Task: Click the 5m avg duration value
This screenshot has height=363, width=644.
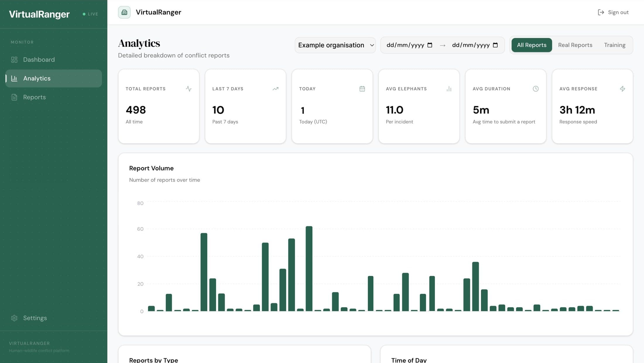Action: (481, 110)
